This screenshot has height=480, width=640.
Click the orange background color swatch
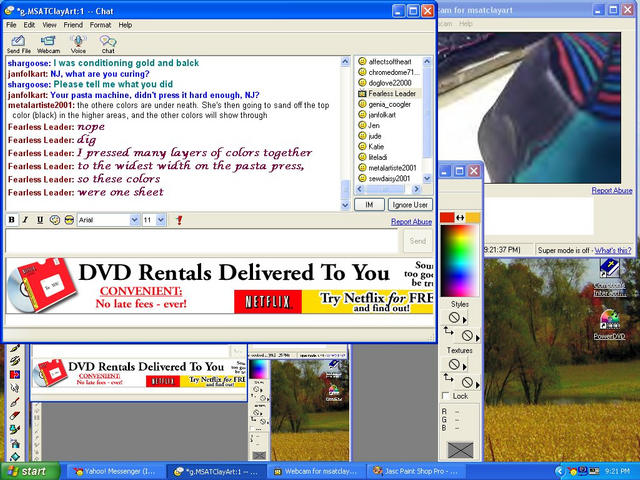point(473,218)
